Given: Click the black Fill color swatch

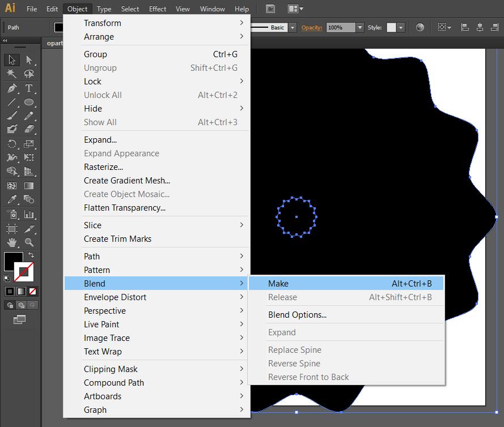Looking at the screenshot, I should [14, 262].
